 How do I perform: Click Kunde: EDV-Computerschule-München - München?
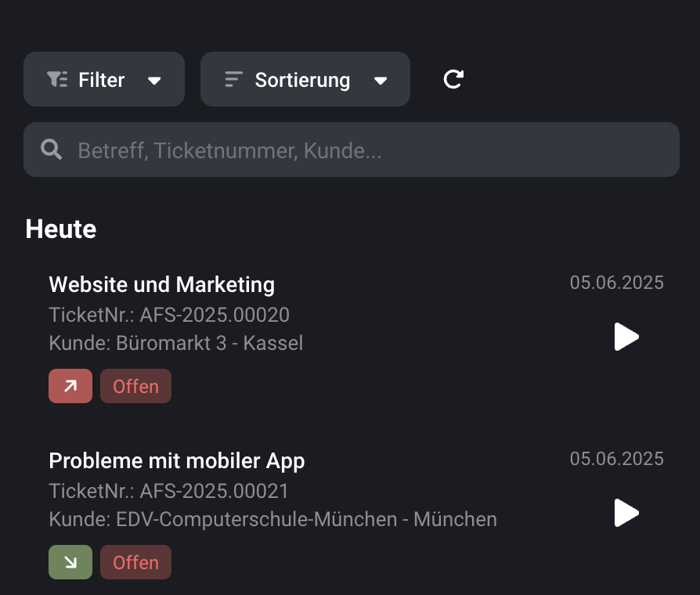tap(272, 520)
